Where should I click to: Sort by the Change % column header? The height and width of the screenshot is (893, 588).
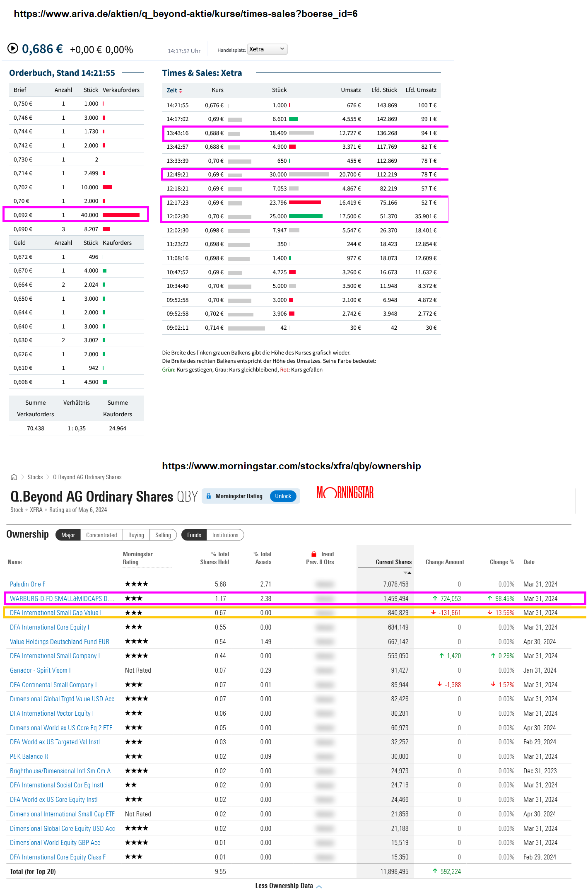tap(502, 562)
